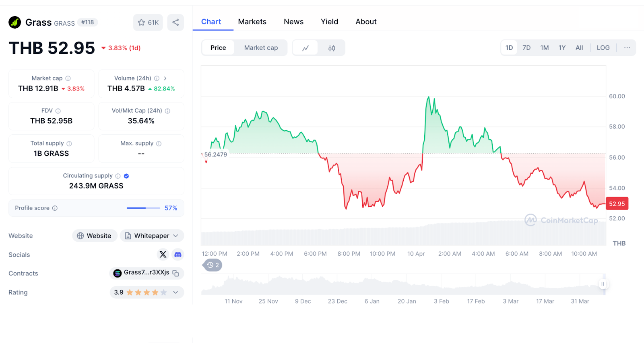The image size is (644, 343).
Task: Toggle LOG scale on chart
Action: click(603, 48)
